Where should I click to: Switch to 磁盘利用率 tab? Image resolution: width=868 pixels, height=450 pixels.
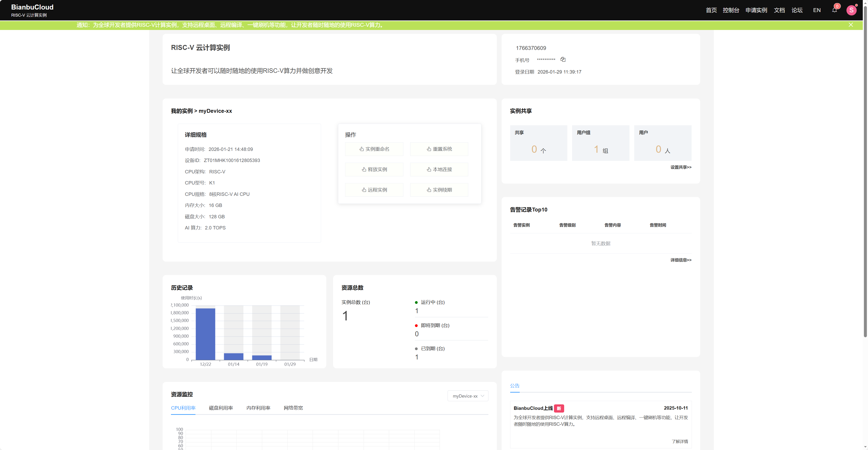tap(221, 408)
